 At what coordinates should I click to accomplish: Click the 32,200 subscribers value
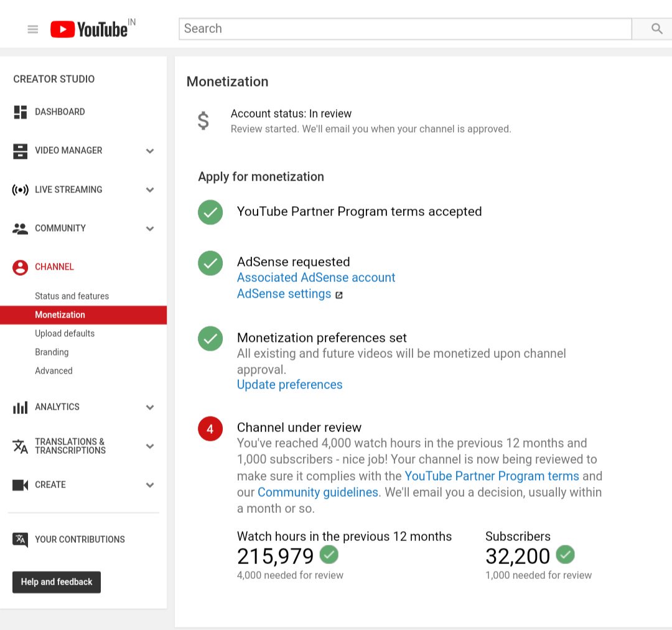tap(518, 557)
